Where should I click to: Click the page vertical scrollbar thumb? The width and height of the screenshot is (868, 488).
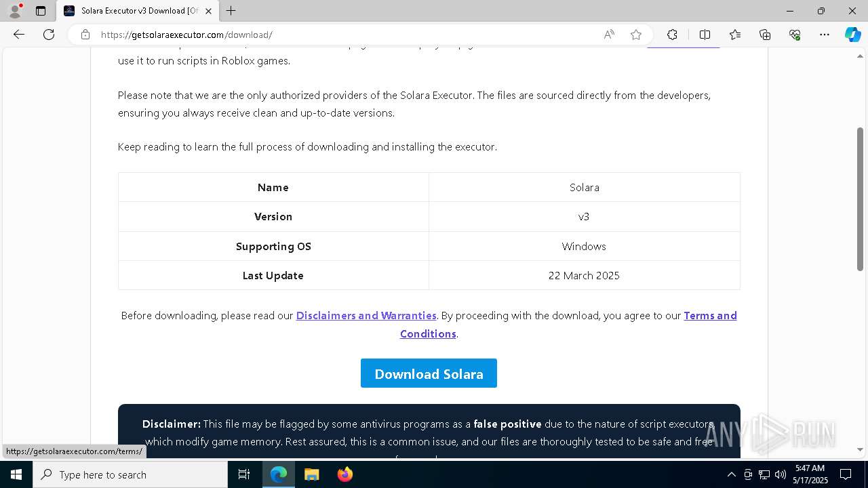861,199
